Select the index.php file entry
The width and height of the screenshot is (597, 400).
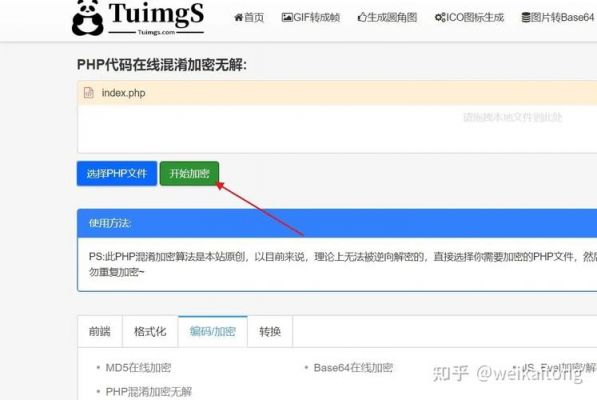[337, 93]
